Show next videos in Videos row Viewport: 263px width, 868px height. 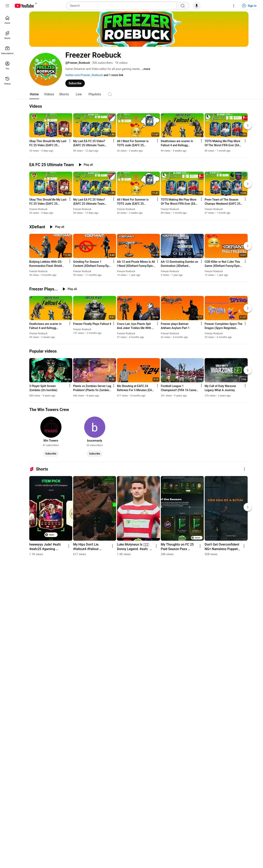[247, 125]
